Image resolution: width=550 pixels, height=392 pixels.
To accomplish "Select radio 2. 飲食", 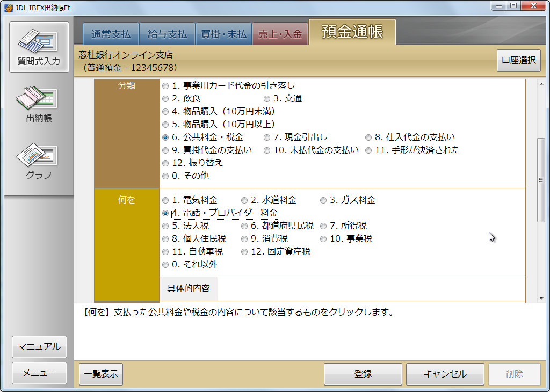I will pyautogui.click(x=165, y=99).
